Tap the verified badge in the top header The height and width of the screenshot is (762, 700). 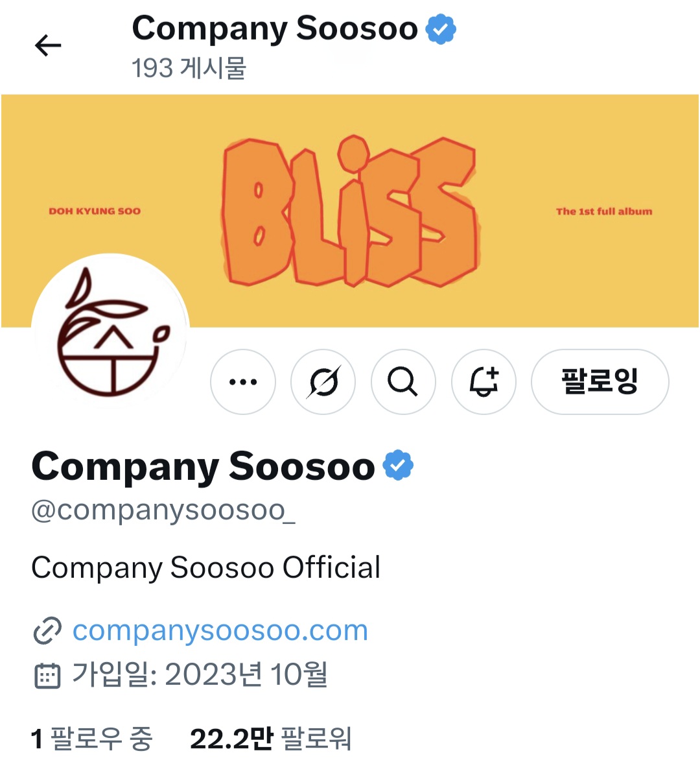(x=441, y=29)
